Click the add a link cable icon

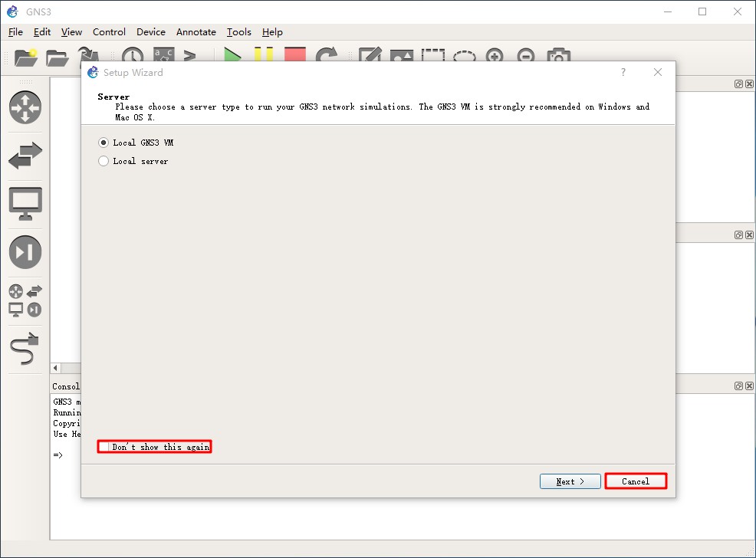pos(24,349)
